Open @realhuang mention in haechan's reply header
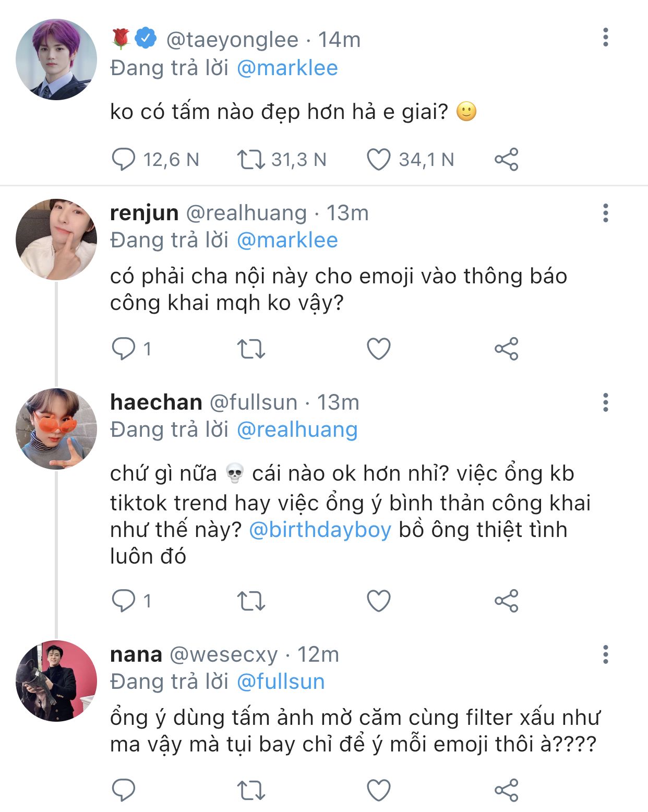 297,429
